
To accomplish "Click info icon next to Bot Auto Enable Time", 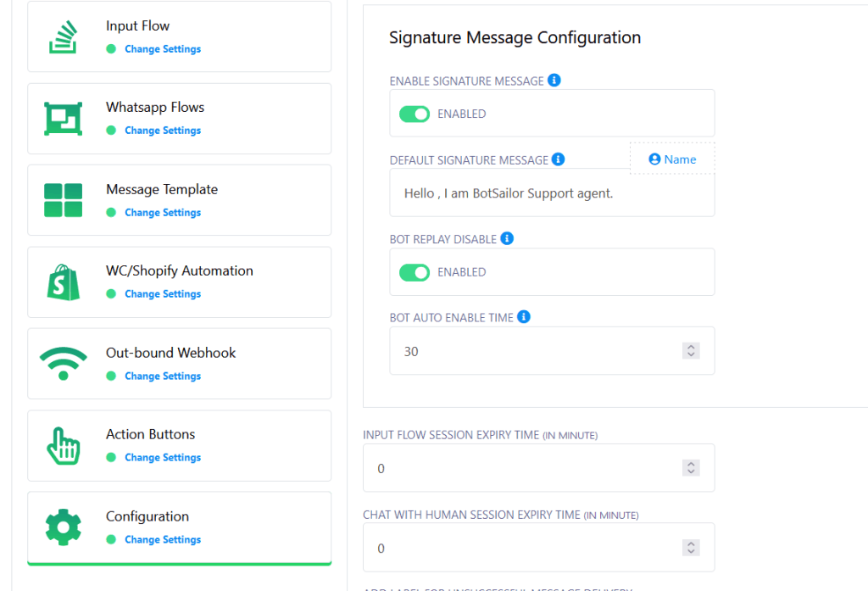I will coord(524,317).
